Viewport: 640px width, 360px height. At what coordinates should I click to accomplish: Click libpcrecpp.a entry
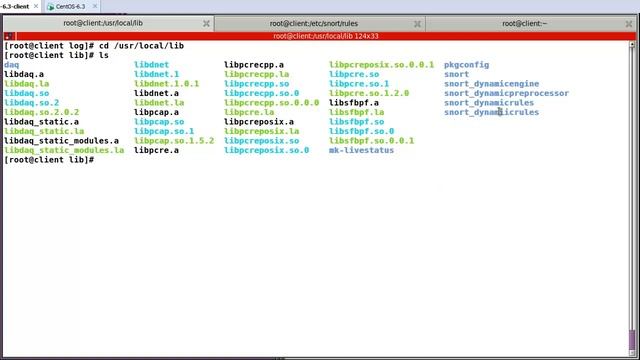(x=254, y=64)
